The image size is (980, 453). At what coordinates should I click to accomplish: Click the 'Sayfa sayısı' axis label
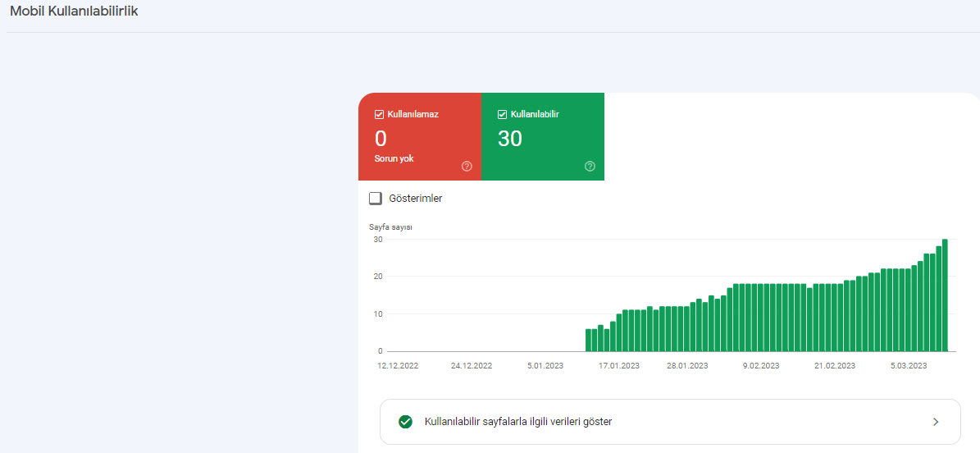point(390,227)
